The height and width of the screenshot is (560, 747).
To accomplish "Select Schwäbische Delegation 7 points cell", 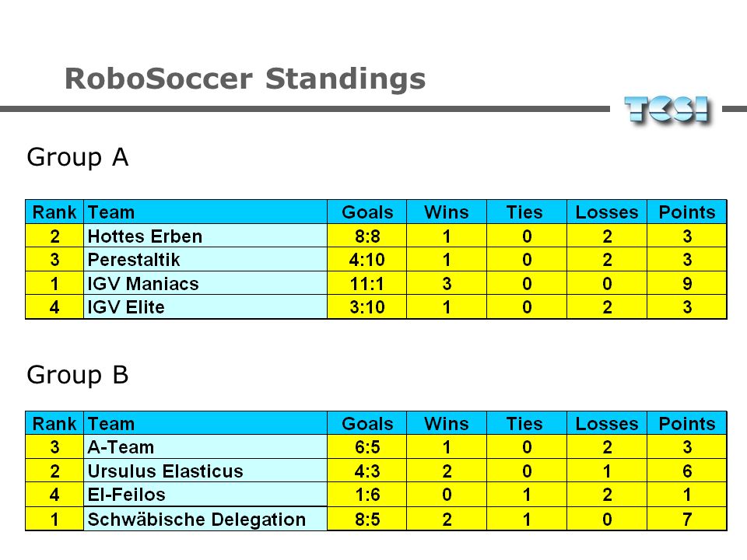I will pos(686,519).
